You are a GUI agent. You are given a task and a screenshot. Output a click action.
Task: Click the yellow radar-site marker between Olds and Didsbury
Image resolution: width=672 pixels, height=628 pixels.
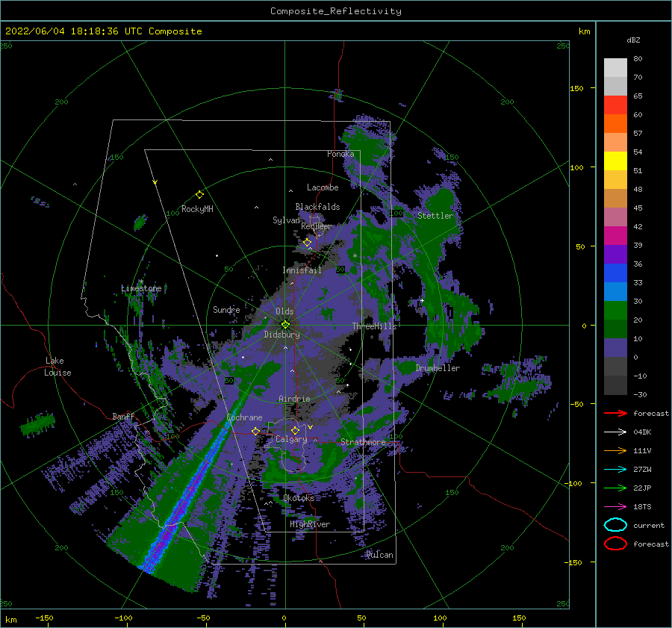click(x=285, y=325)
